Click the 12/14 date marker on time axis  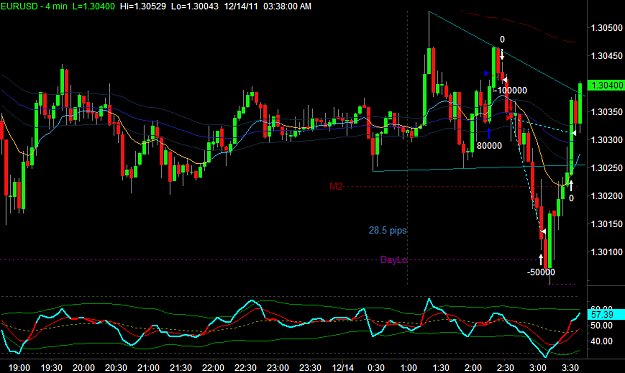[342, 367]
